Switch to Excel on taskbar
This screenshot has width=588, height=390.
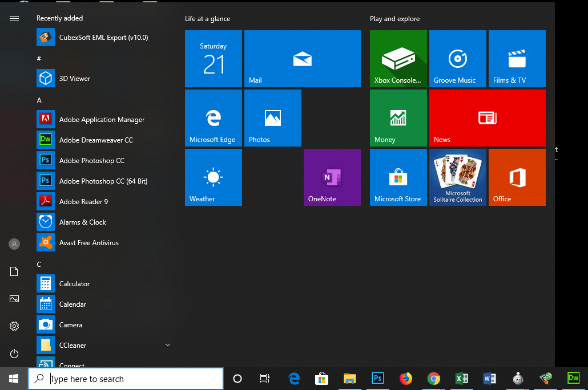462,379
